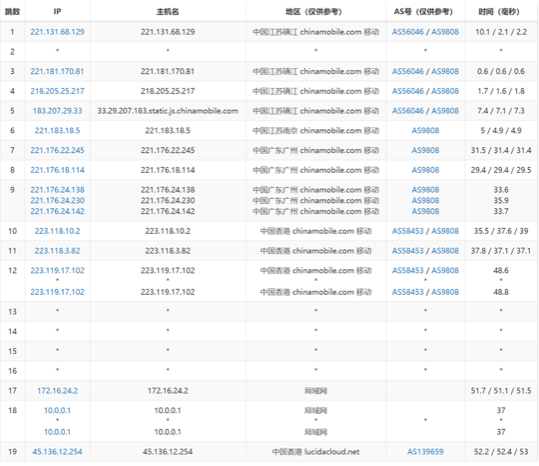
Task: Select time value 52.2 / 52.4 / 53
Action: [x=501, y=452]
